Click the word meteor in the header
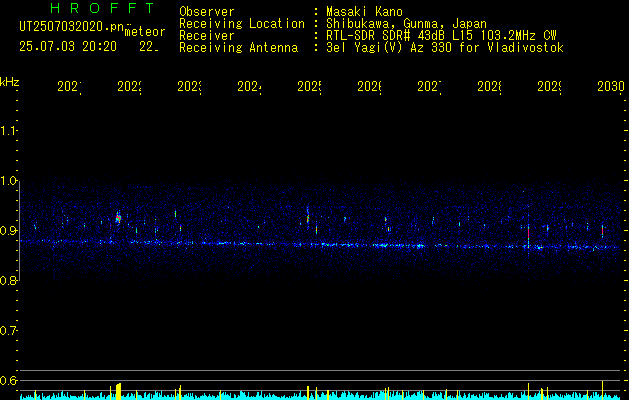The width and height of the screenshot is (629, 400). pyautogui.click(x=145, y=32)
